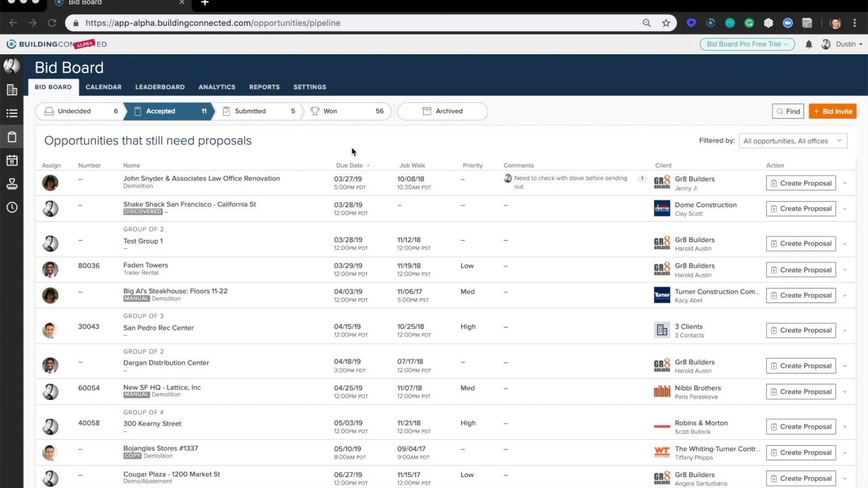868x488 pixels.
Task: Switch to the Calendar tab
Action: 103,87
